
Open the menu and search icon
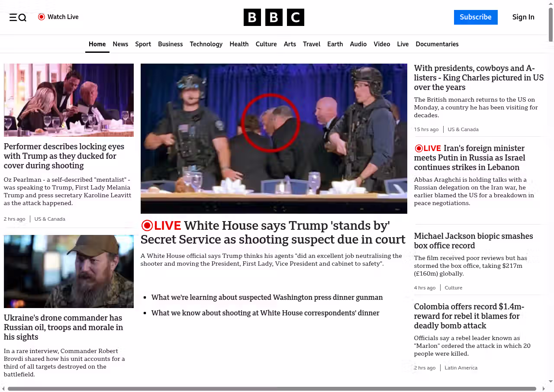click(x=18, y=17)
